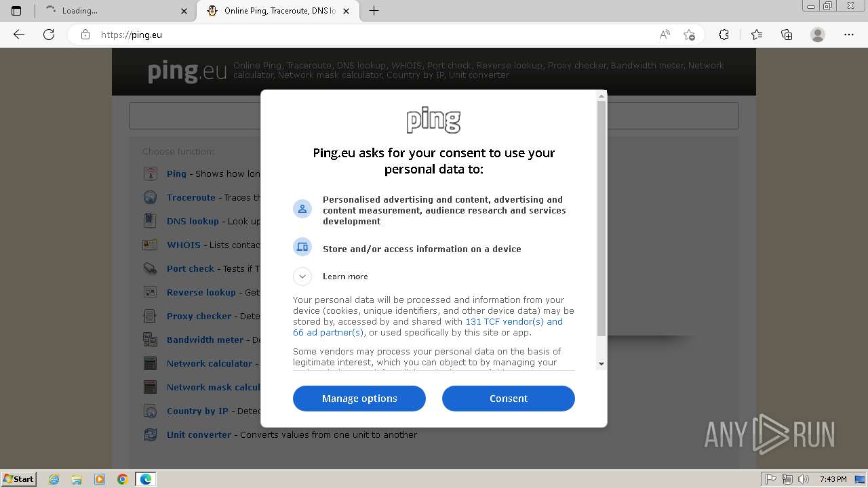Click the WHOIS card icon
Image resolution: width=868 pixels, height=488 pixels.
[x=150, y=245]
